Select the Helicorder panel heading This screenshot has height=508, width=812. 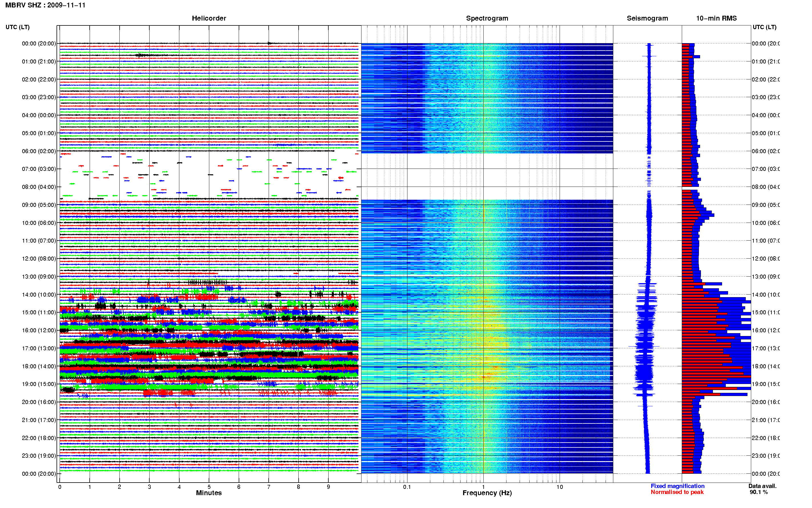click(209, 18)
